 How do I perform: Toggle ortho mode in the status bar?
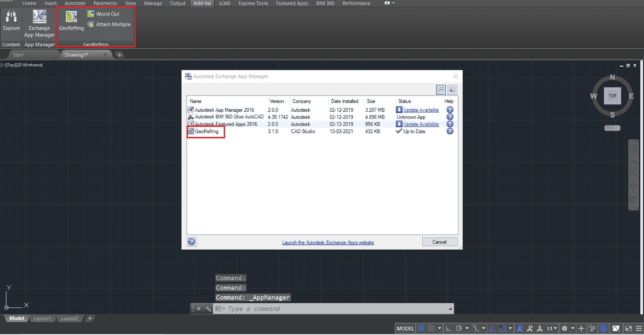point(448,329)
